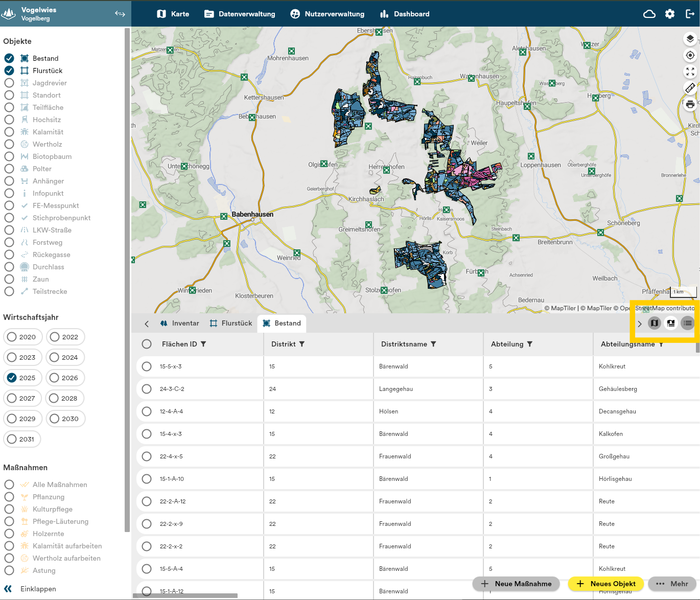Select Wirtschaftsjahr 2026
The width and height of the screenshot is (700, 600).
click(x=65, y=378)
